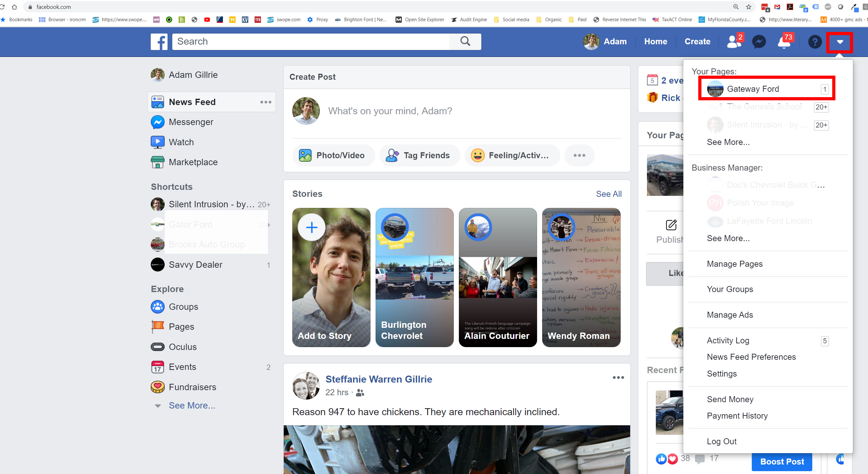Bookmark this page with the star icon
The height and width of the screenshot is (474, 868).
(x=749, y=7)
